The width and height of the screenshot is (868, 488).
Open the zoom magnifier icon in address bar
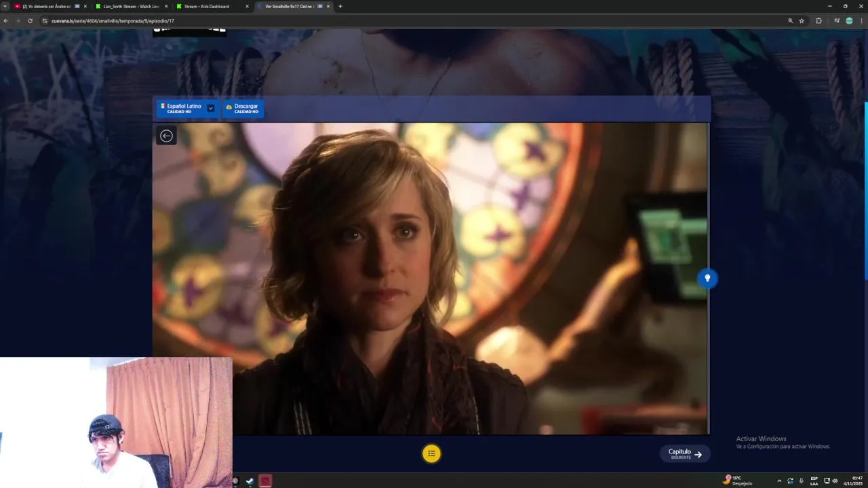(x=790, y=21)
